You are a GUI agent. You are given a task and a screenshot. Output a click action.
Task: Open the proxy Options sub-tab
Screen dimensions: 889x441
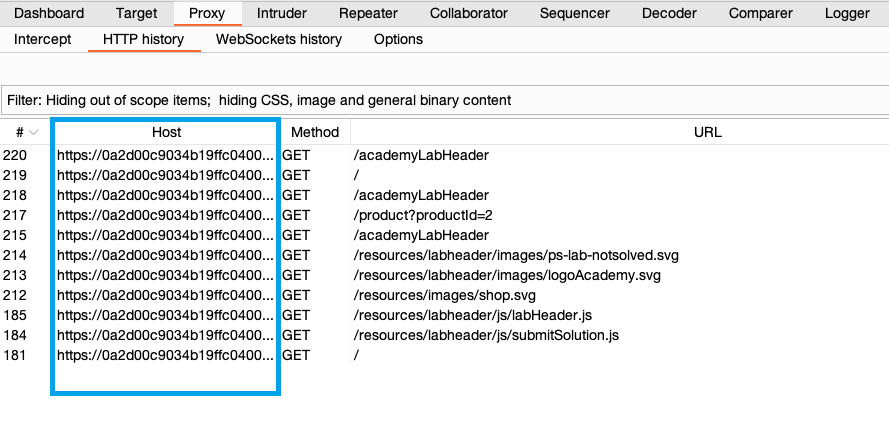[x=398, y=39]
